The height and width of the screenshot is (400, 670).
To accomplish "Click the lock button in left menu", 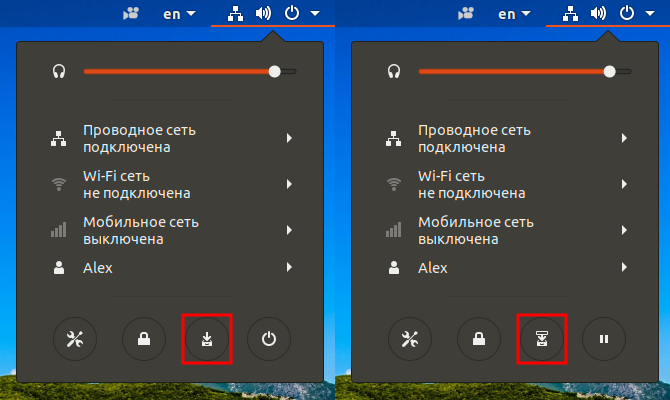I will point(144,339).
